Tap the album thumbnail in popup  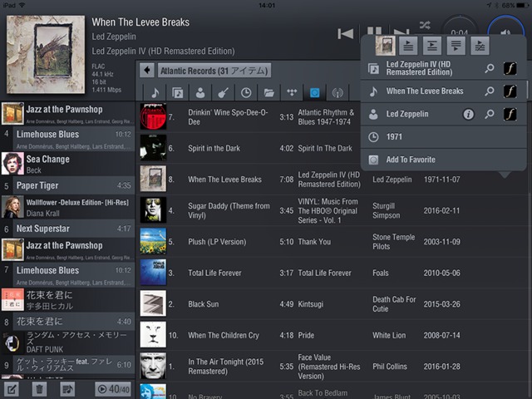(x=386, y=46)
